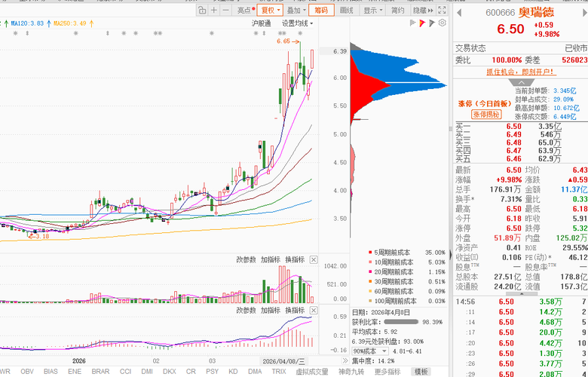Click small expander arrow above trade ticks
This screenshot has height=377, width=588.
[521, 294]
